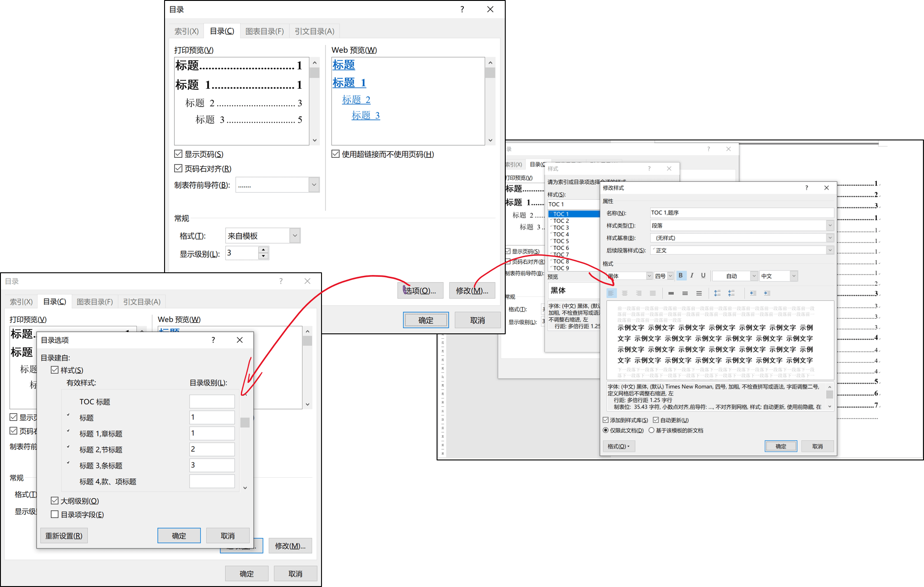Open the 格式(T) 来自模板 dropdown

[x=295, y=235]
